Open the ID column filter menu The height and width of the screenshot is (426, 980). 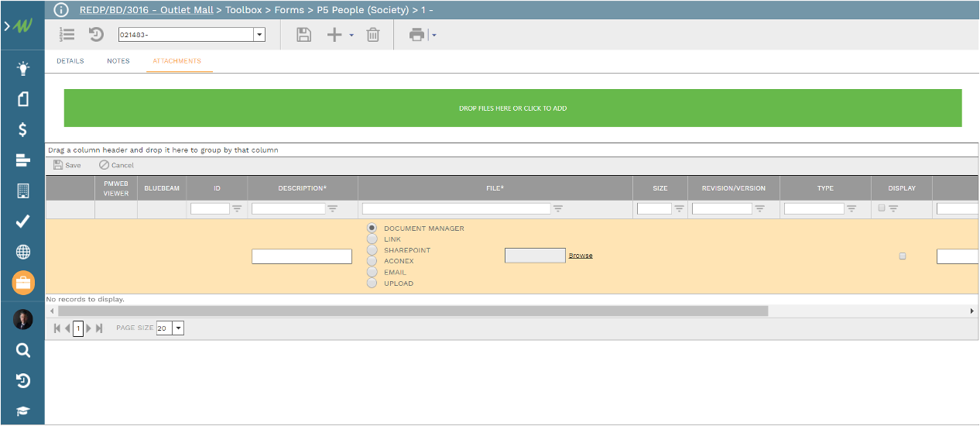pyautogui.click(x=237, y=208)
